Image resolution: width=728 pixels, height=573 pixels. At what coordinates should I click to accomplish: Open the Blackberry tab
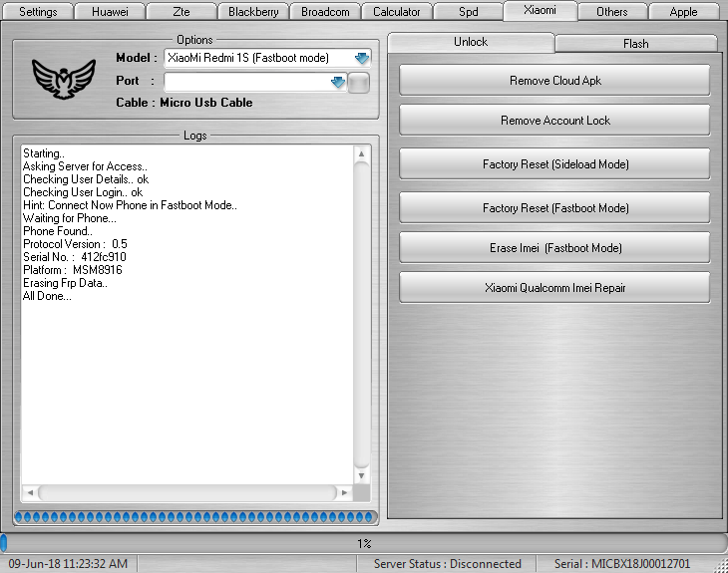253,12
